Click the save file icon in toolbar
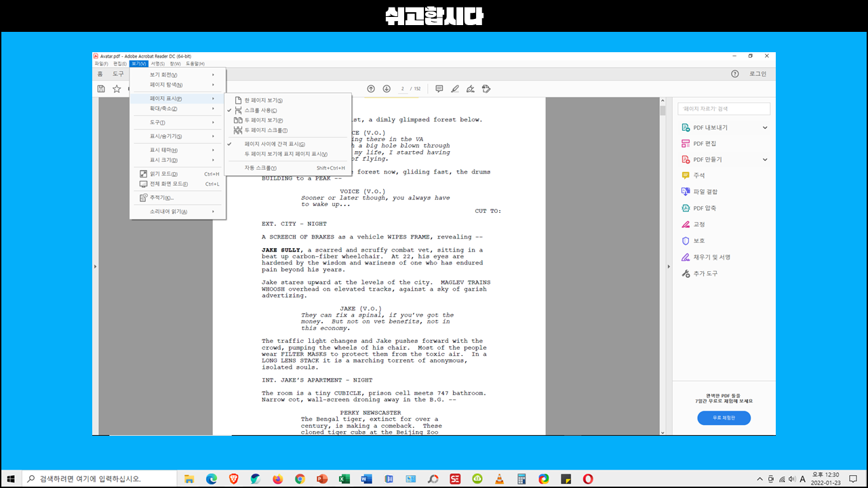 [101, 89]
